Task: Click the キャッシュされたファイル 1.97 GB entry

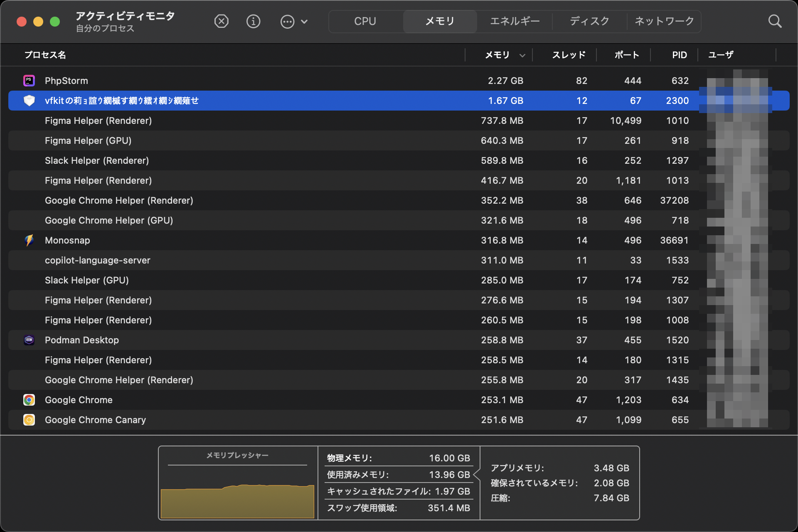Action: click(x=398, y=491)
